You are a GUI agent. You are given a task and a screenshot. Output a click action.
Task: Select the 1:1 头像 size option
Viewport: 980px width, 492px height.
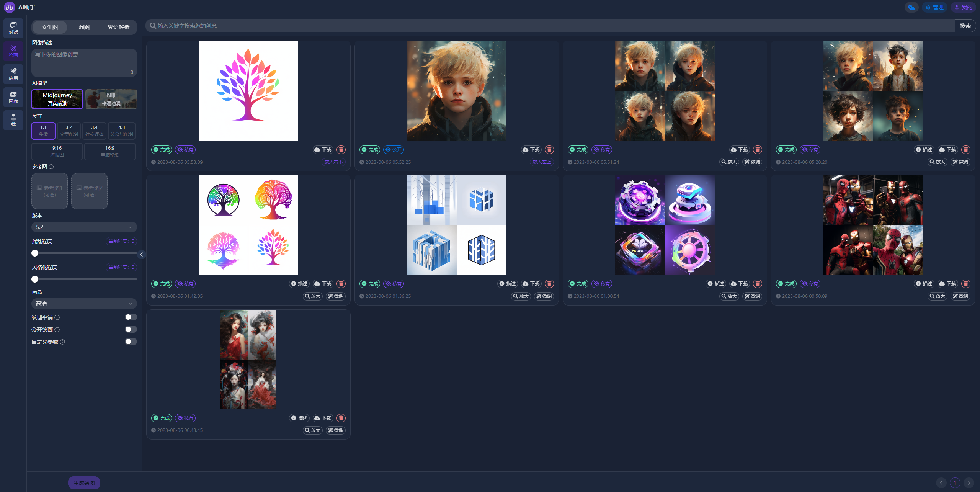click(x=43, y=131)
